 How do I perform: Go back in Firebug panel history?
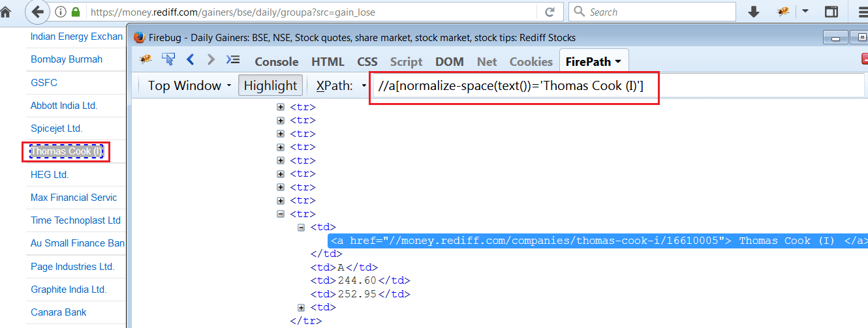click(x=190, y=59)
